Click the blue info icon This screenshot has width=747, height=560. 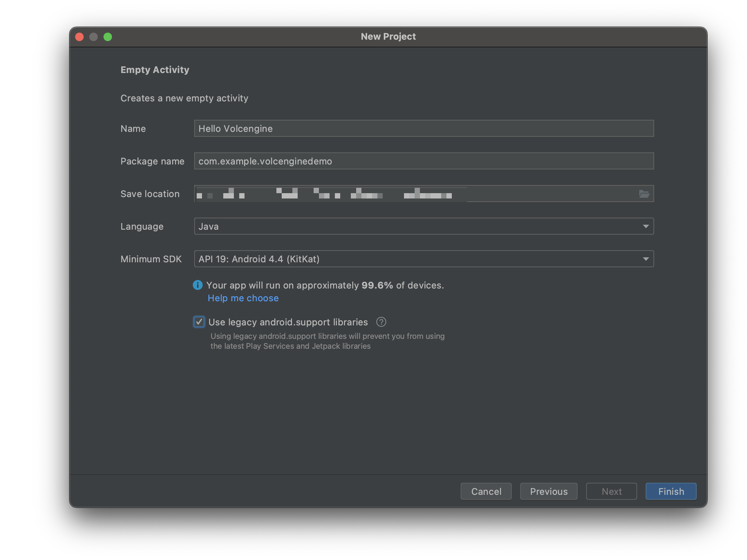197,285
